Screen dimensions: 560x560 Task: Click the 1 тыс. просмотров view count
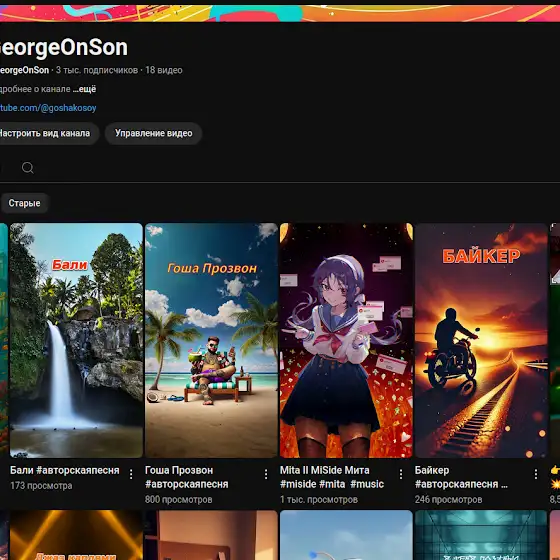[319, 499]
